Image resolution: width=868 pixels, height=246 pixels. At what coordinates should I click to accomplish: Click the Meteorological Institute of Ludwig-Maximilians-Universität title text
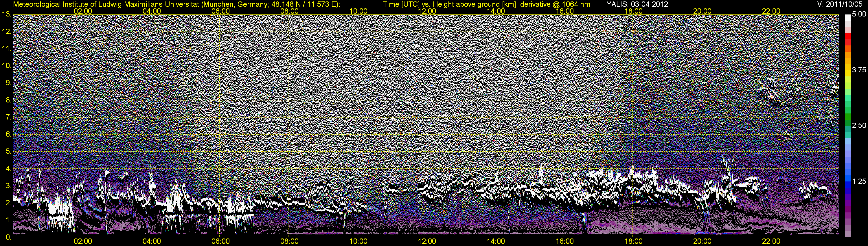[176, 4]
